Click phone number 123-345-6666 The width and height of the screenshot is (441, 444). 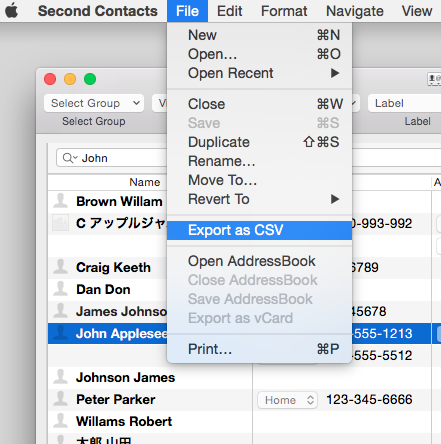[369, 399]
